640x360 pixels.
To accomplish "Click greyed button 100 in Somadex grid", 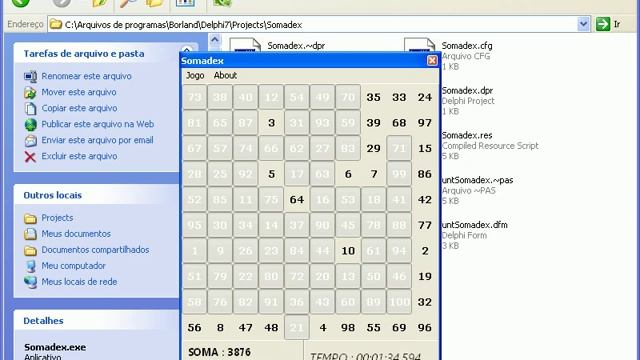I will pyautogui.click(x=399, y=302).
